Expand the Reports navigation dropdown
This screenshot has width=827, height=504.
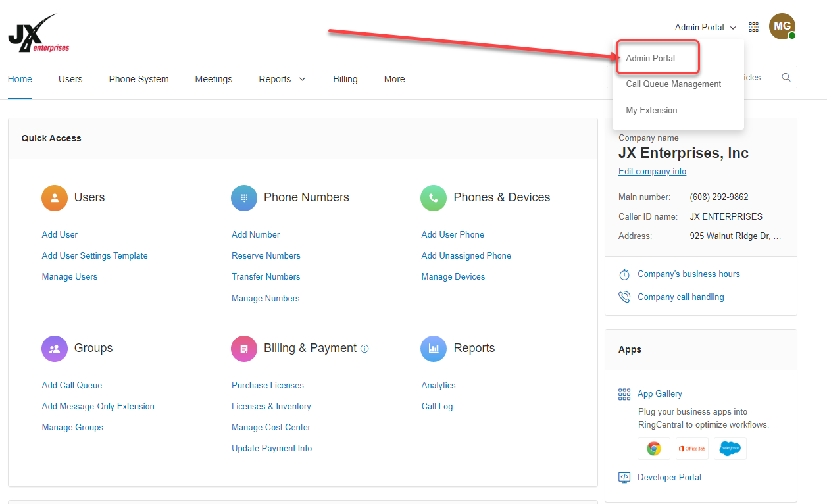point(282,79)
